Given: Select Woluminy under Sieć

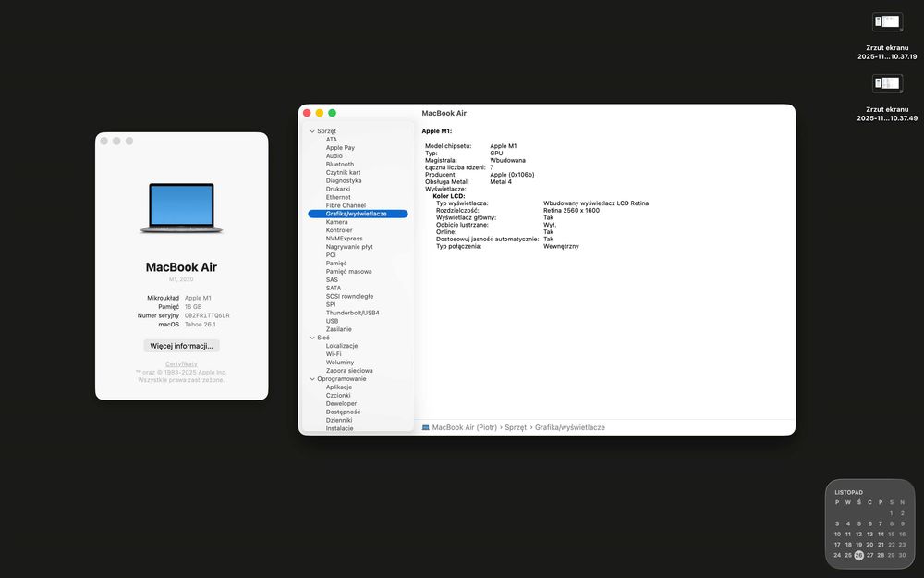Looking at the screenshot, I should click(340, 363).
